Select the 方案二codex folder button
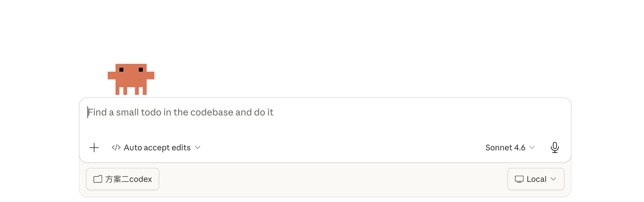644x202 pixels. click(x=123, y=179)
